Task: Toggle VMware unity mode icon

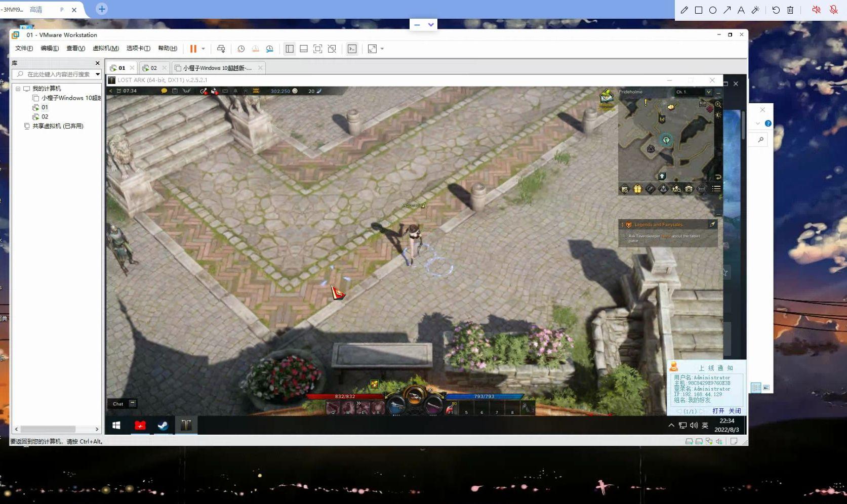Action: [x=332, y=49]
